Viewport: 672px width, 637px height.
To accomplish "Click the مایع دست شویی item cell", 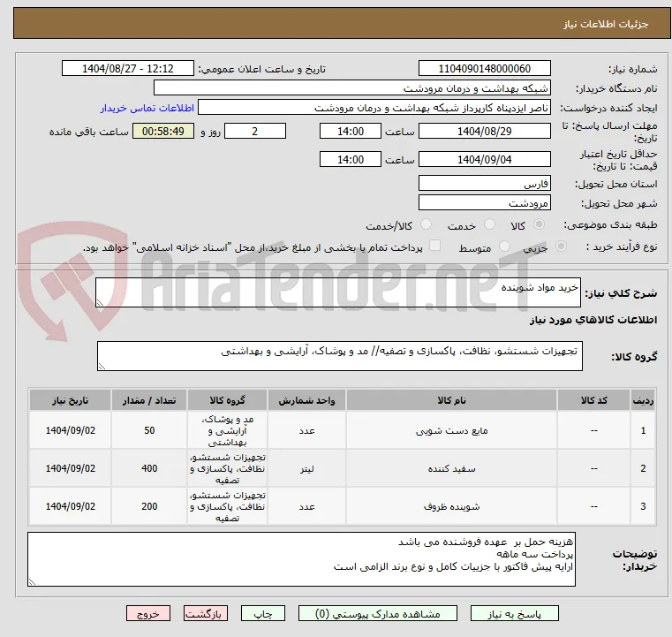I will pyautogui.click(x=451, y=430).
